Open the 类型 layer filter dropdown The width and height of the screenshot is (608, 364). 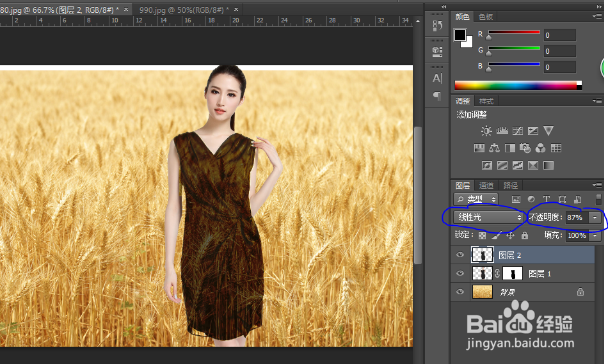coord(475,200)
